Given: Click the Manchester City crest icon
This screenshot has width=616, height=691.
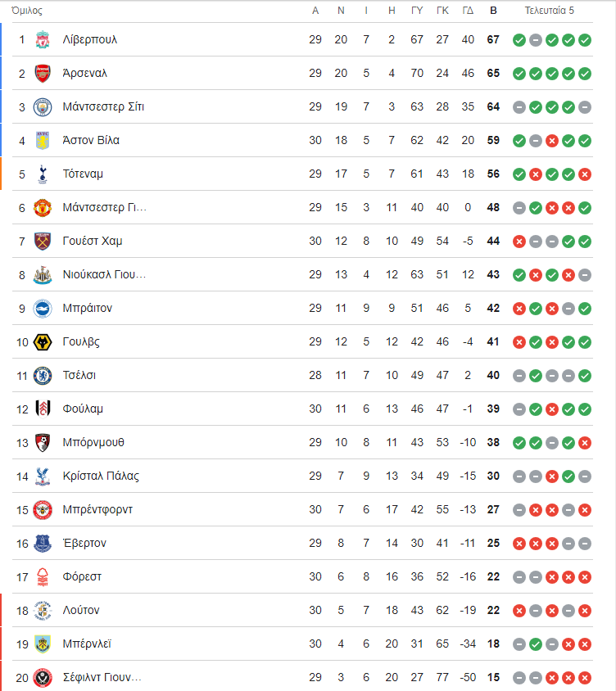Looking at the screenshot, I should tap(43, 107).
